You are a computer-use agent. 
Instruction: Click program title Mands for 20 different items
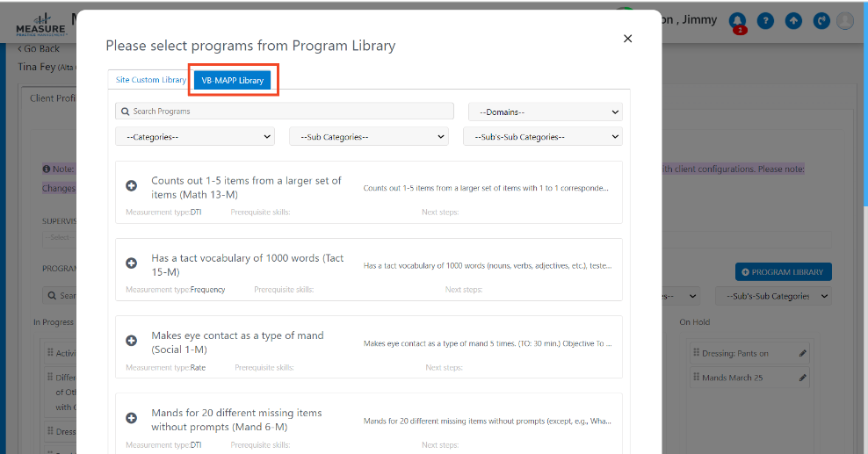[236, 420]
